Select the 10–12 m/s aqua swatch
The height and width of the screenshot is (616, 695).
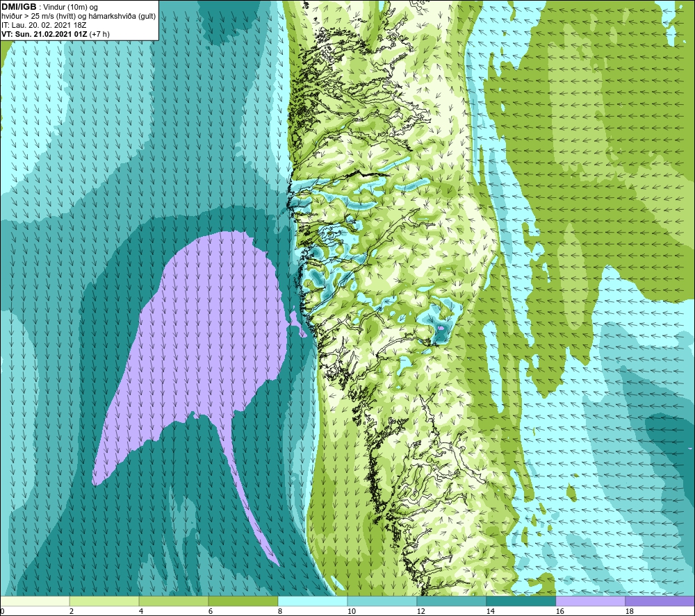point(382,601)
